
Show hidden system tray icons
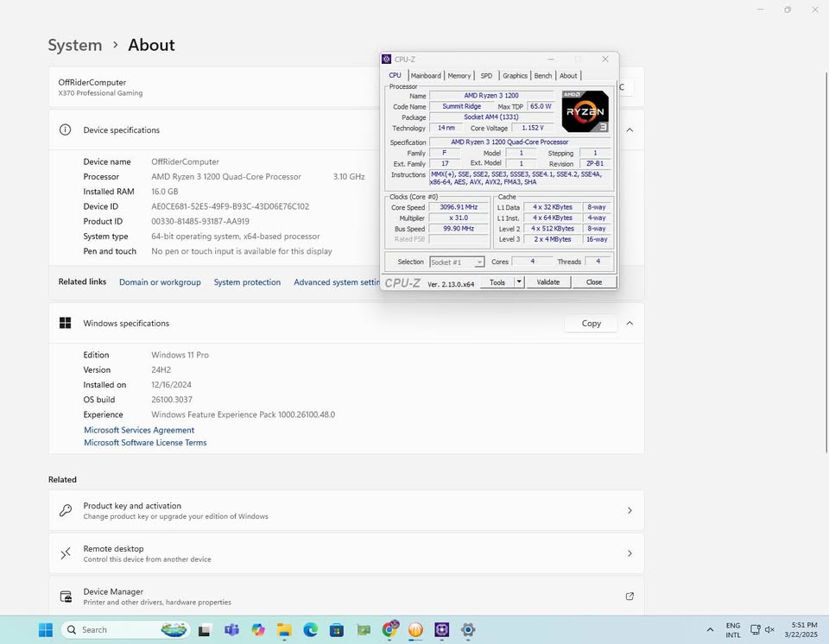click(710, 629)
